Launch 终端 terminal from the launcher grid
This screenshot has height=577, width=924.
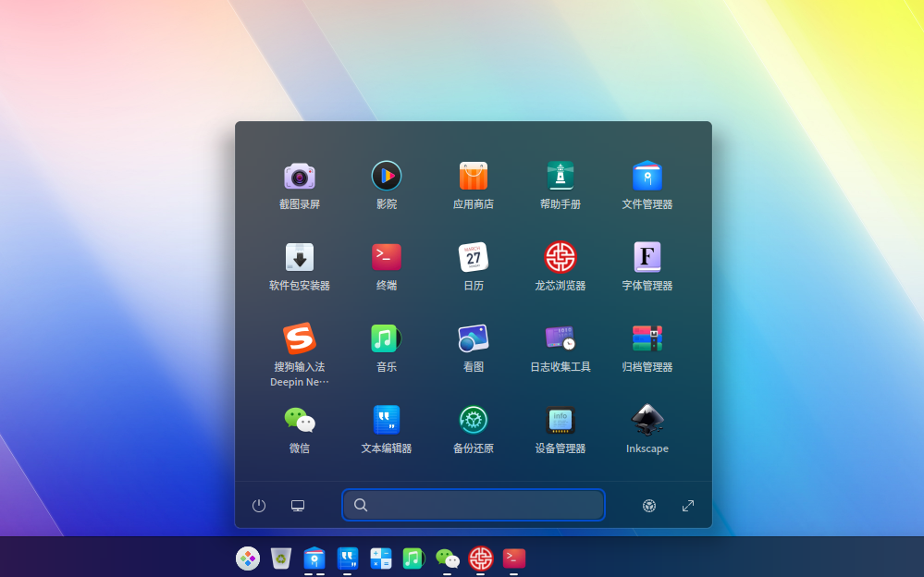pos(387,258)
